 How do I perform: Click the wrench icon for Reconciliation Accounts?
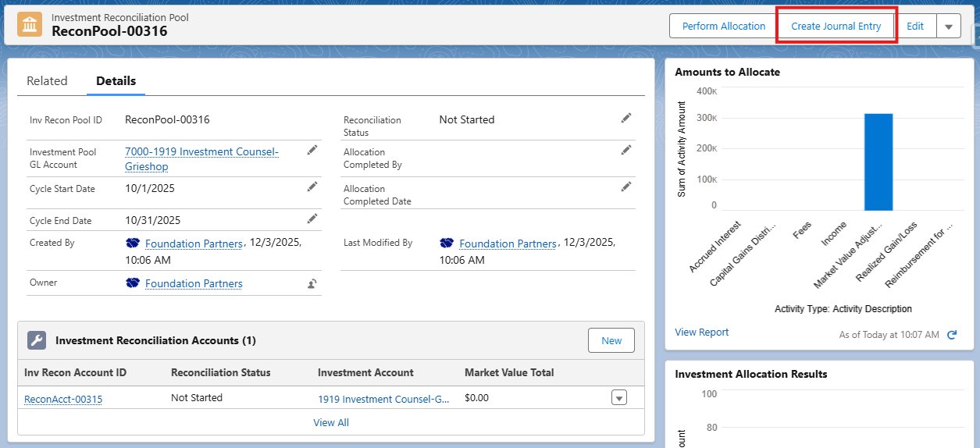coord(37,340)
